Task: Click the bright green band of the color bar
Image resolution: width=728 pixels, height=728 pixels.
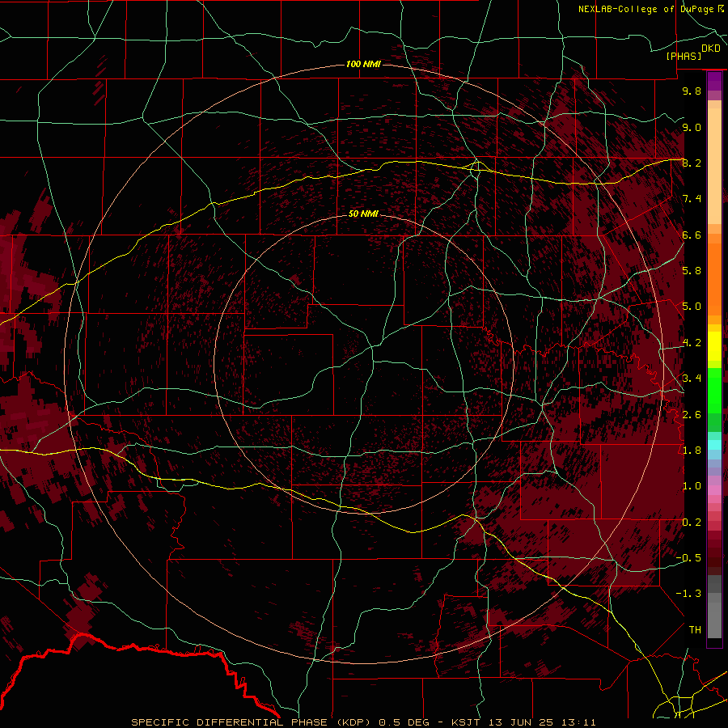Action: click(x=714, y=390)
